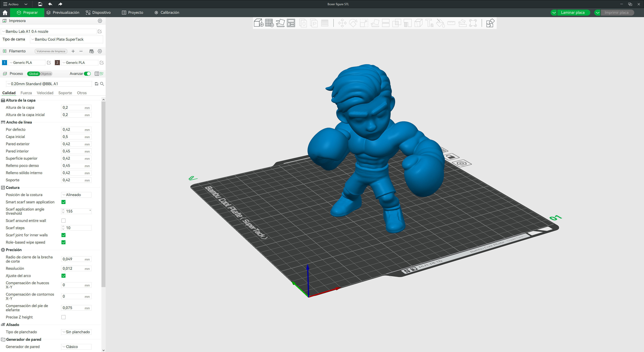Uncheck Scarf joint for inner walls
644x352 pixels.
point(64,235)
